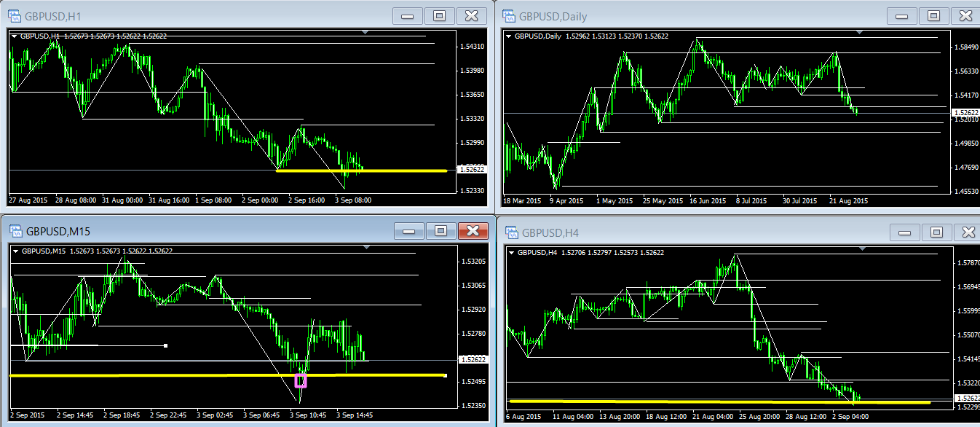Click the GBPUSD,Daily window title icon
980x427 pixels.
(x=509, y=16)
